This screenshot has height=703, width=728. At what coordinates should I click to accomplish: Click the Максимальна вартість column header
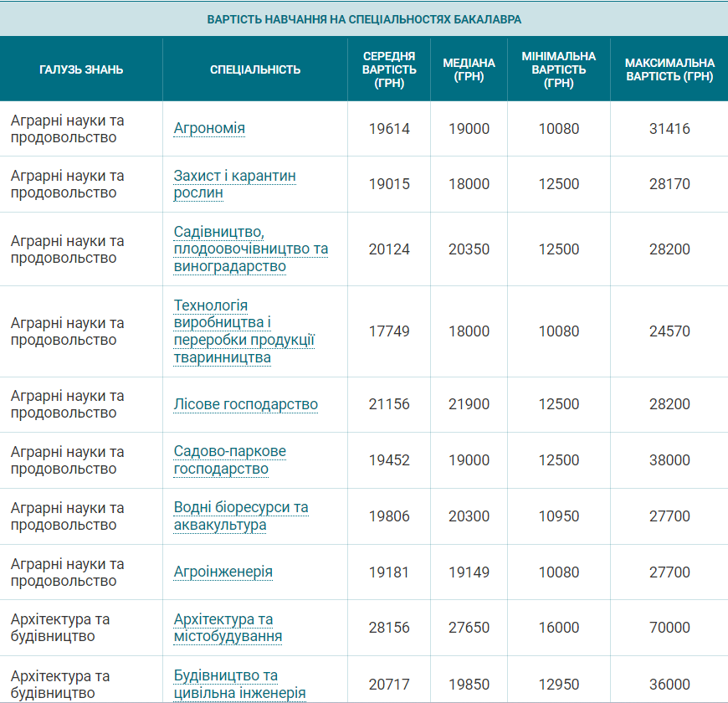(x=669, y=69)
